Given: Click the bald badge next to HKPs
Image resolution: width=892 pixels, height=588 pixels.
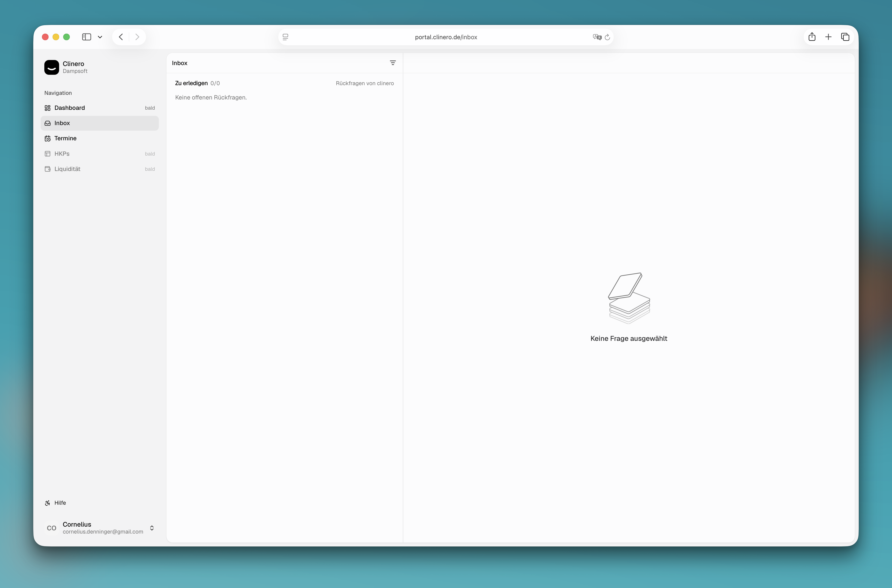Looking at the screenshot, I should 150,154.
